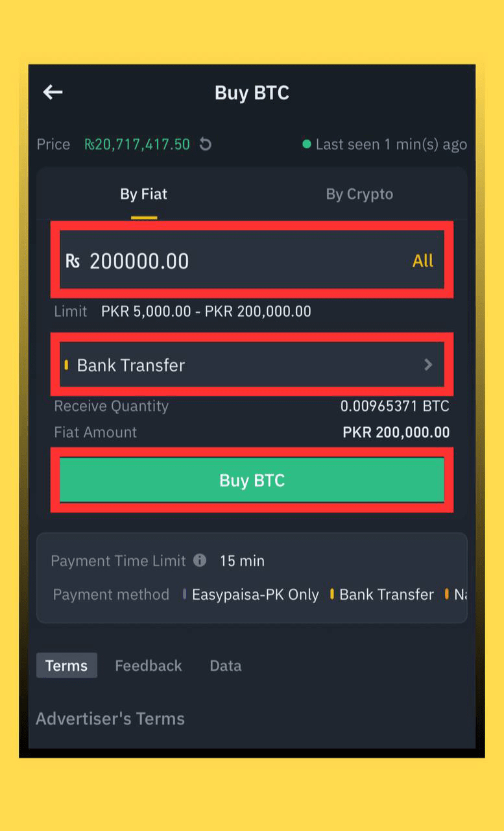Viewport: 504px width, 831px height.
Task: Switch to By Crypto tab
Action: 359,194
